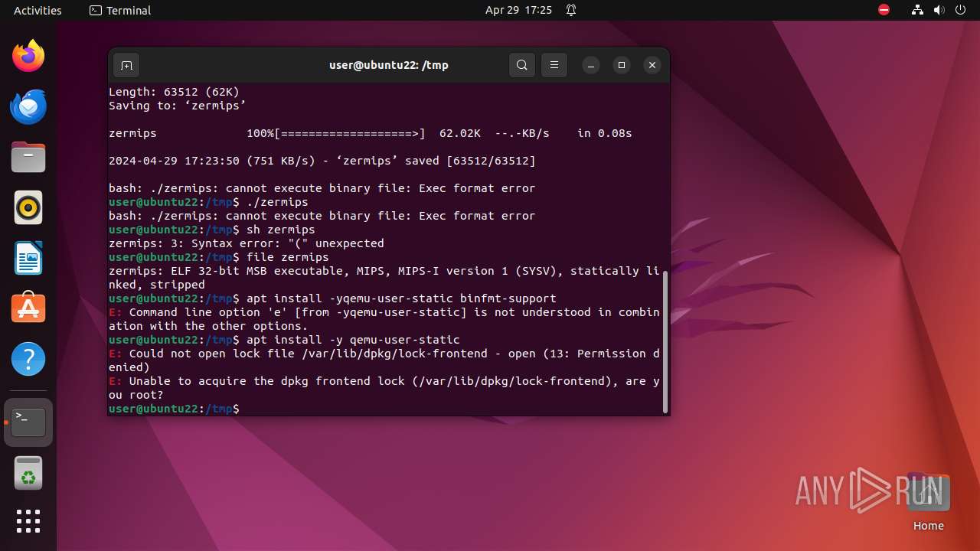Image resolution: width=980 pixels, height=551 pixels.
Task: Open LibreOffice Writer from dock
Action: [x=28, y=258]
